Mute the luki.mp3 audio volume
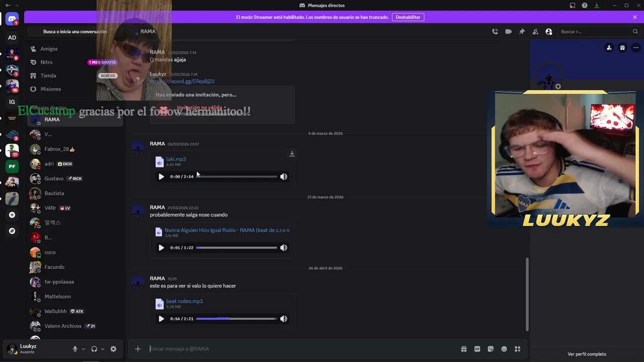644x362 pixels. tap(284, 176)
